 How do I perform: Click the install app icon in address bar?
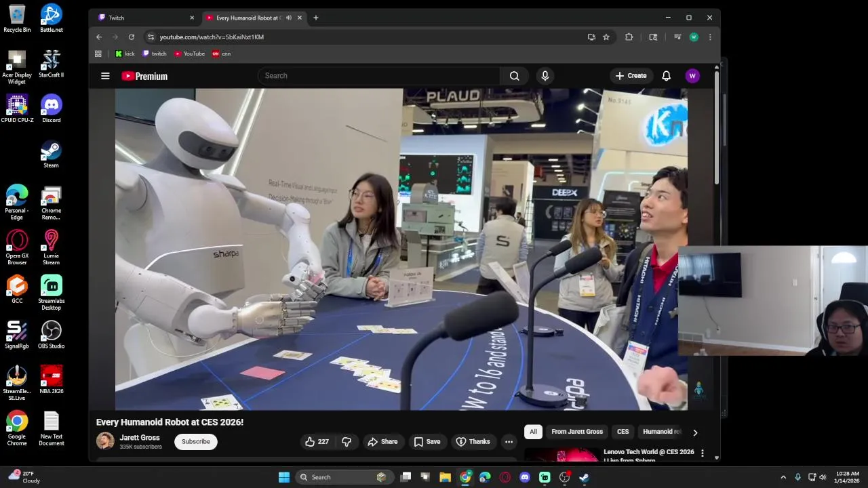coord(591,37)
